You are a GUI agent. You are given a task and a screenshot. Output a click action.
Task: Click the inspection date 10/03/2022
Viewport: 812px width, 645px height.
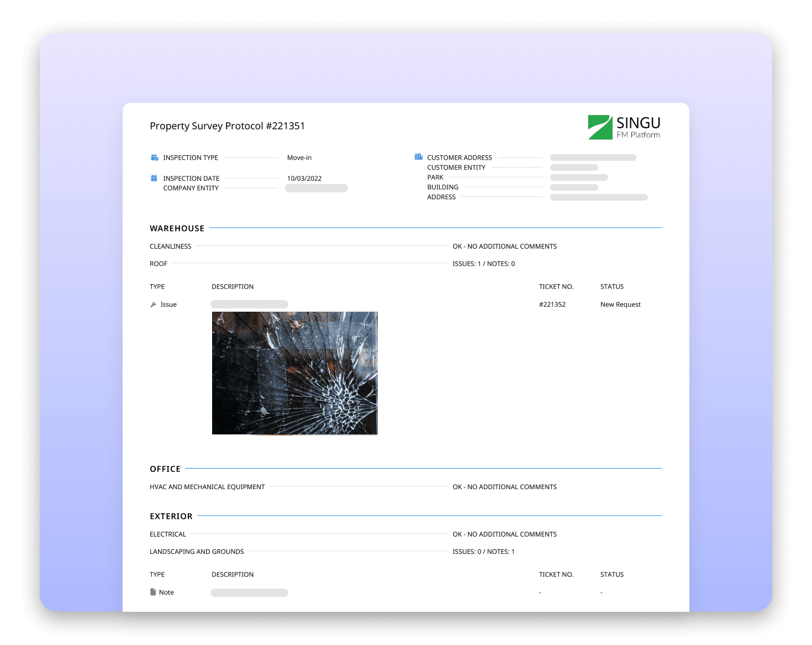tap(304, 179)
